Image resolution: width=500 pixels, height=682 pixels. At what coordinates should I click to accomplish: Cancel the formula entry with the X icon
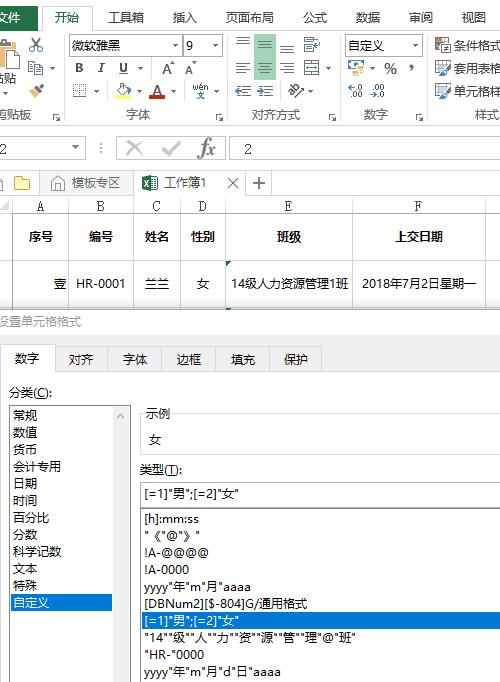tap(134, 149)
